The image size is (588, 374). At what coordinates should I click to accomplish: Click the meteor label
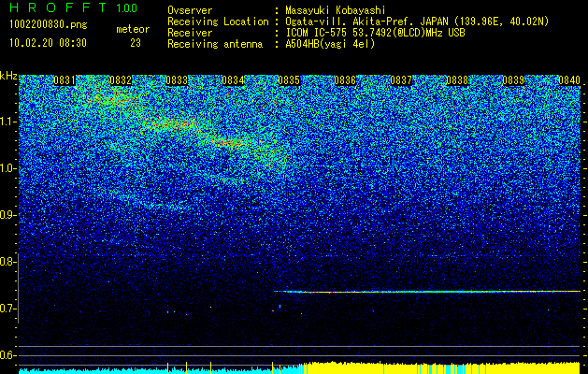pos(133,29)
